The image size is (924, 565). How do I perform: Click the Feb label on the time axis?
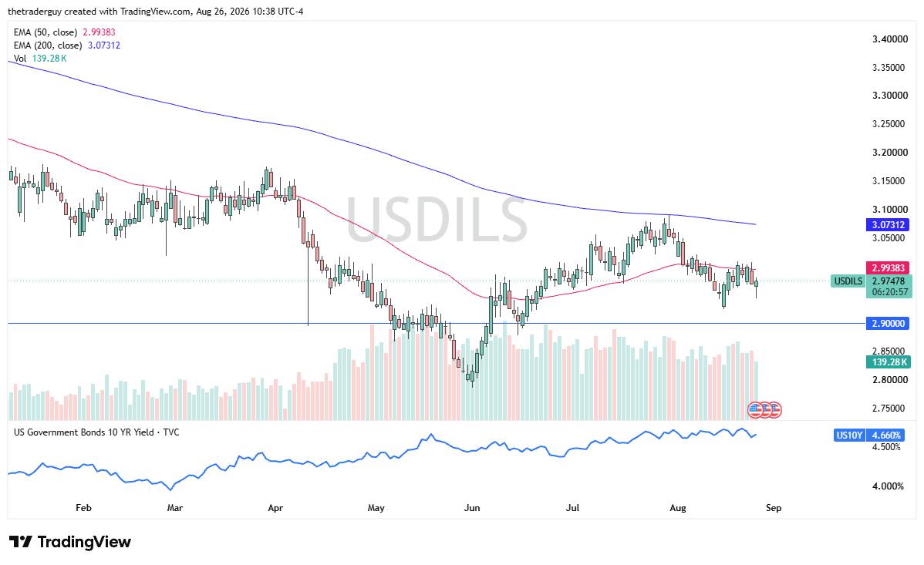pos(83,508)
